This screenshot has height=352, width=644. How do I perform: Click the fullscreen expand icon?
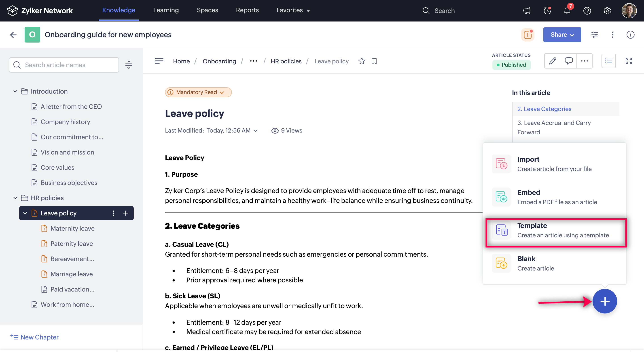(629, 61)
